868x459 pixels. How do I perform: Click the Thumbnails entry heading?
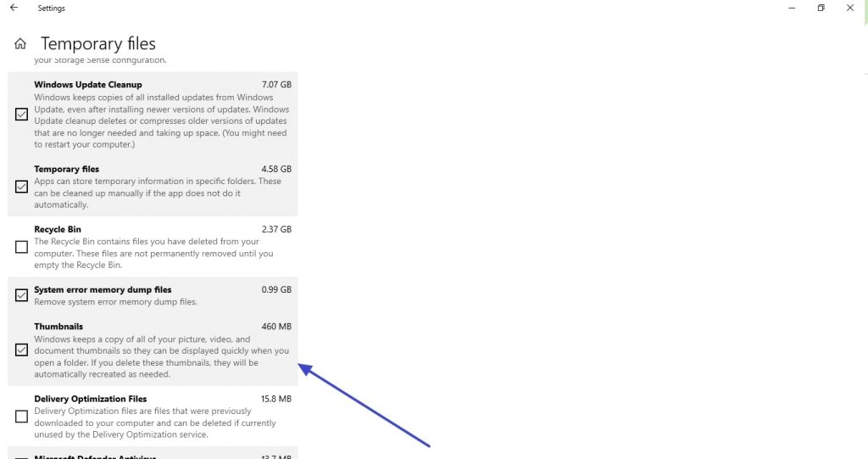[x=58, y=327]
